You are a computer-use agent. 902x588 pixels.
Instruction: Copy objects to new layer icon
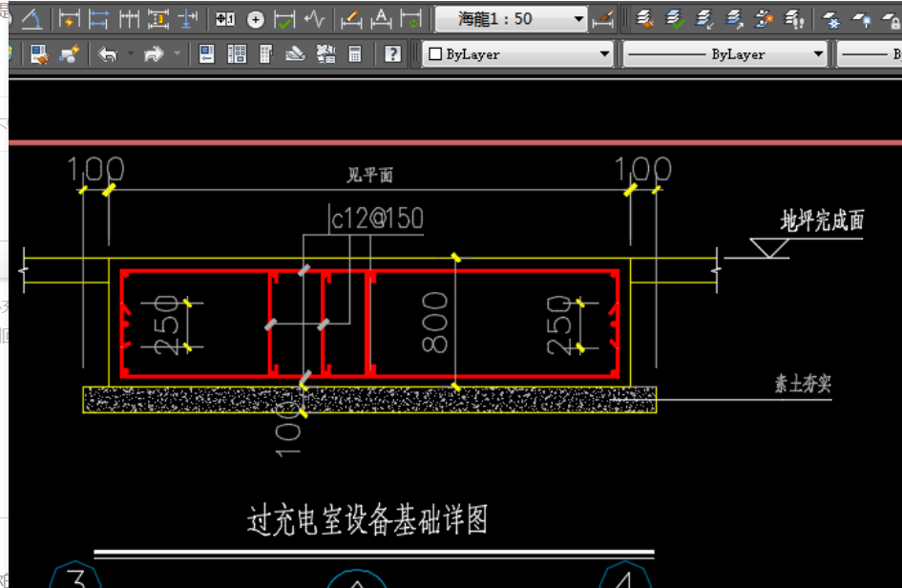click(764, 19)
